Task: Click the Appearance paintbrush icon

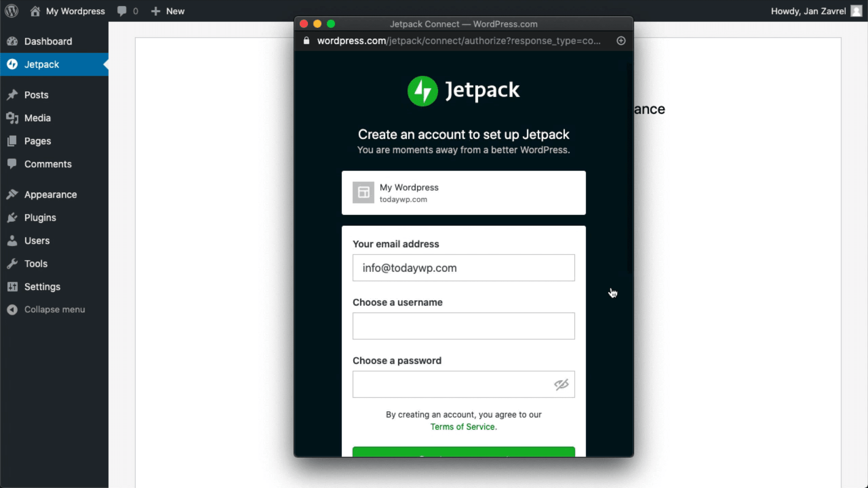Action: point(12,194)
